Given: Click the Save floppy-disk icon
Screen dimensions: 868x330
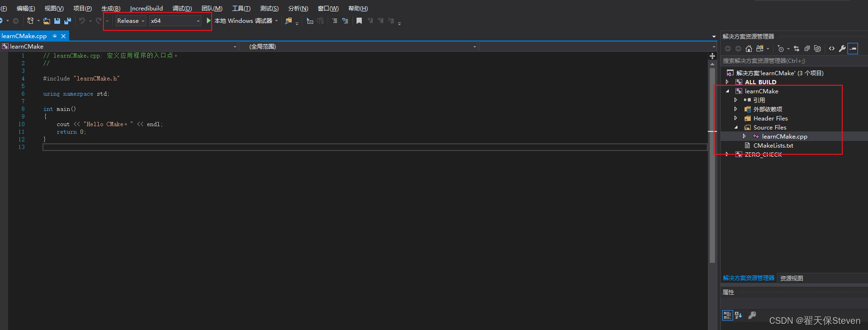Looking at the screenshot, I should tap(57, 21).
